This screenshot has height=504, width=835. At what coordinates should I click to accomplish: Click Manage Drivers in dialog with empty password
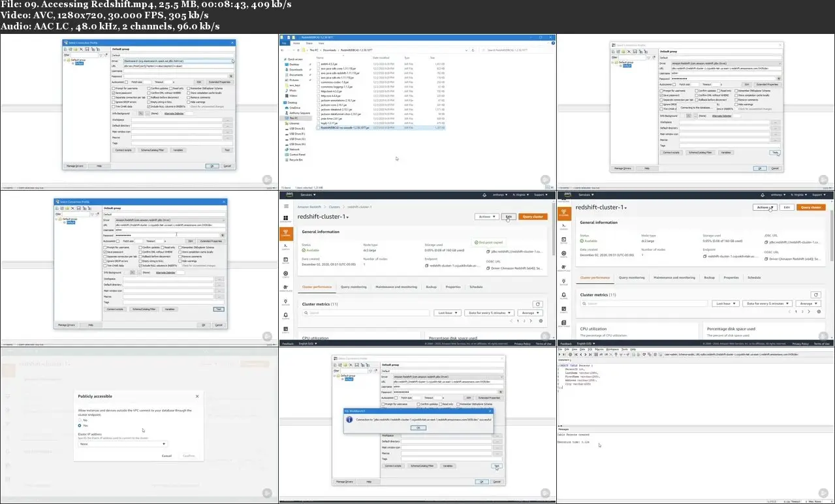pyautogui.click(x=74, y=166)
